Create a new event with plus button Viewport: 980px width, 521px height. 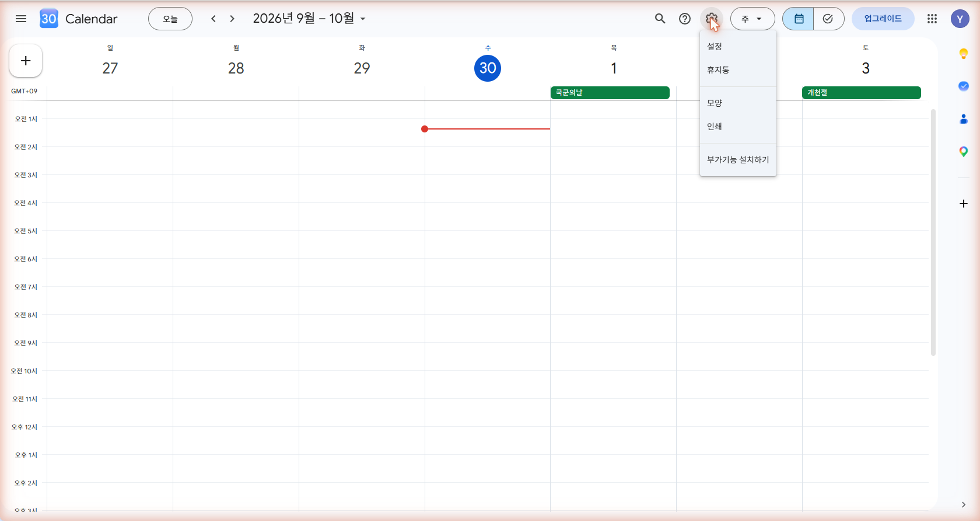26,61
